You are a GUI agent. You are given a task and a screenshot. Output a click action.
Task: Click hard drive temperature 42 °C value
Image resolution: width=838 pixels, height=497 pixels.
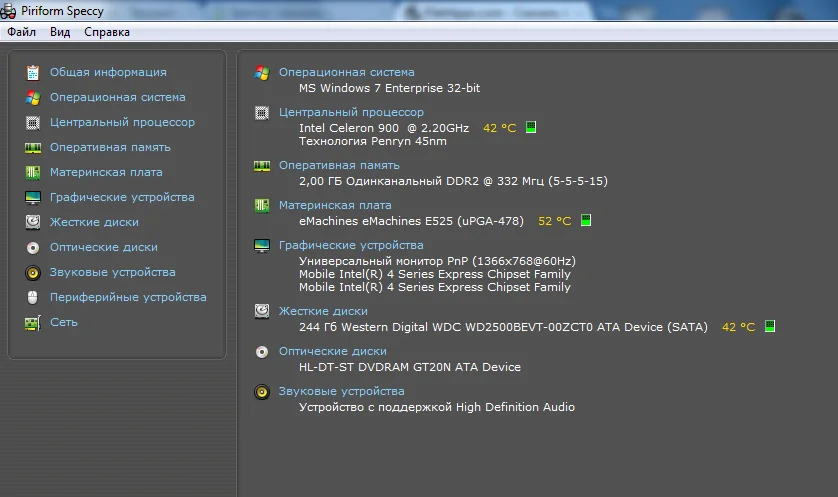739,327
